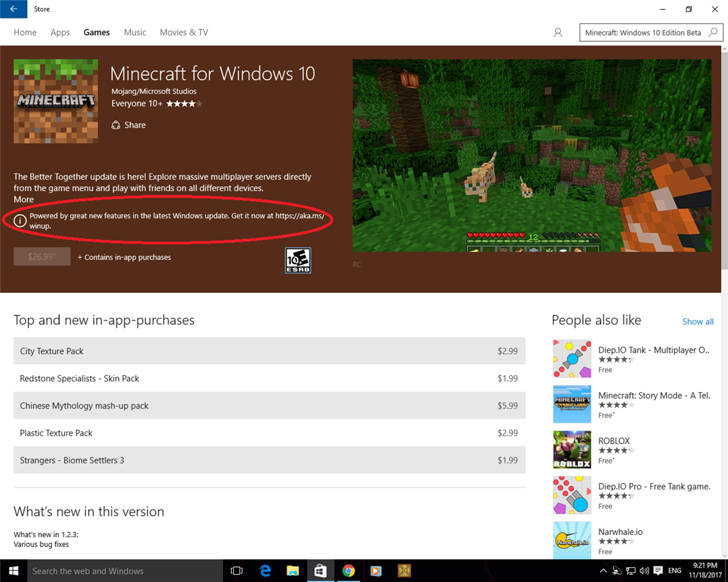Open Diep.IO Pro app icon
The height and width of the screenshot is (582, 728).
pos(572,495)
